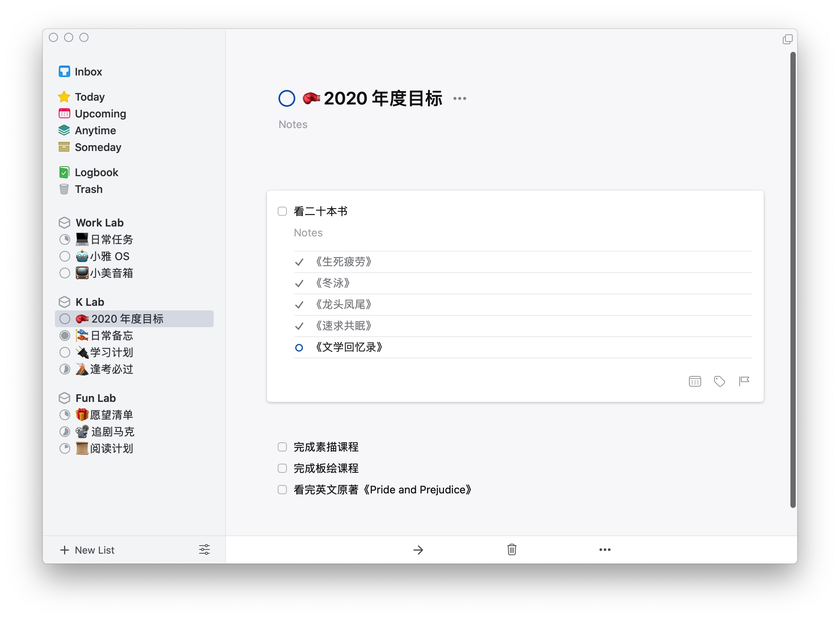Screen dimensions: 840x620
Task: Open the Logbook
Action: tap(96, 172)
